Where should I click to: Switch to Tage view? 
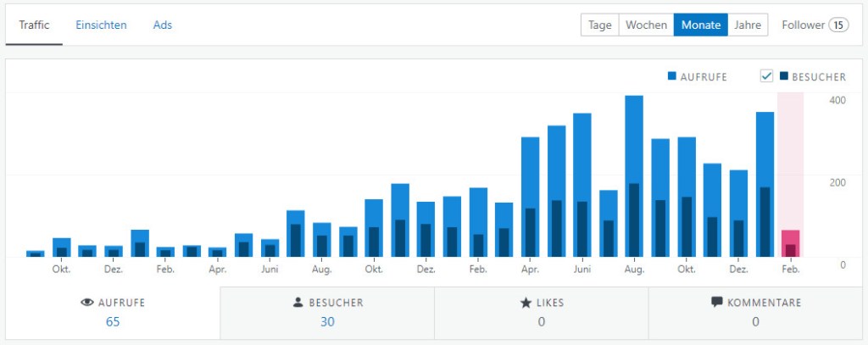coord(599,25)
